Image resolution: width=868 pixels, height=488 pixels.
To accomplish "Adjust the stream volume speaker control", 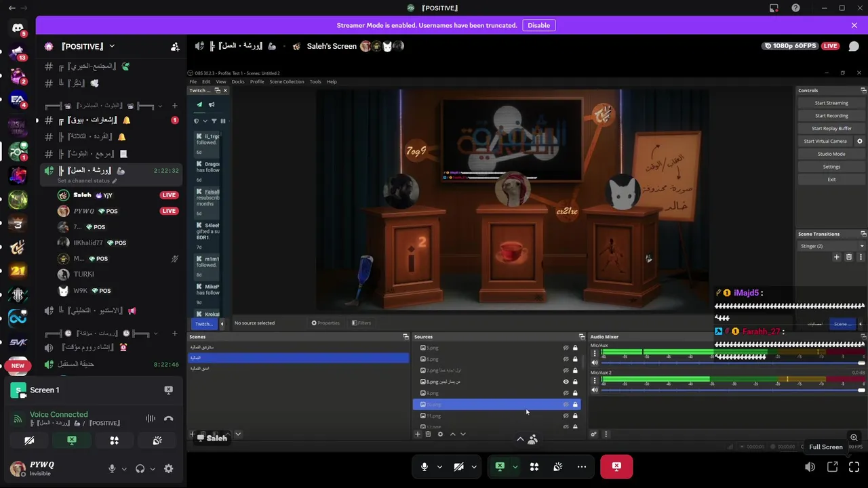I will [x=810, y=467].
